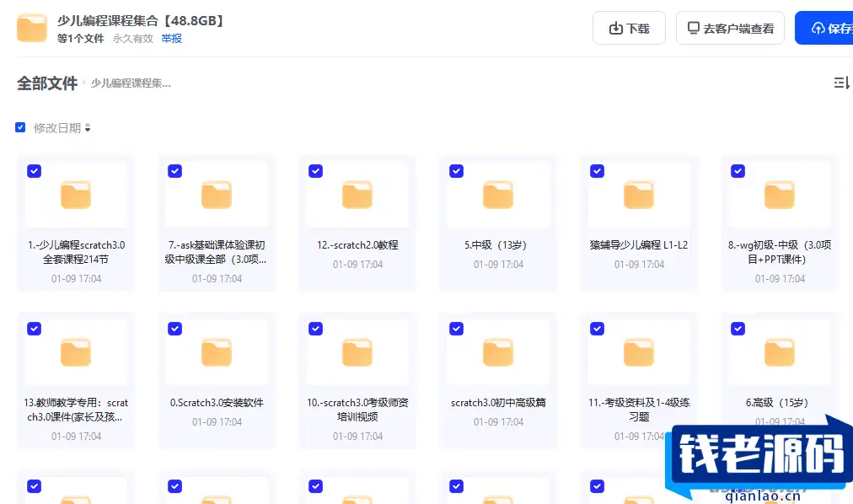Open the 13.教师教学专用 folder icon
Image resolution: width=853 pixels, height=504 pixels.
tap(76, 353)
